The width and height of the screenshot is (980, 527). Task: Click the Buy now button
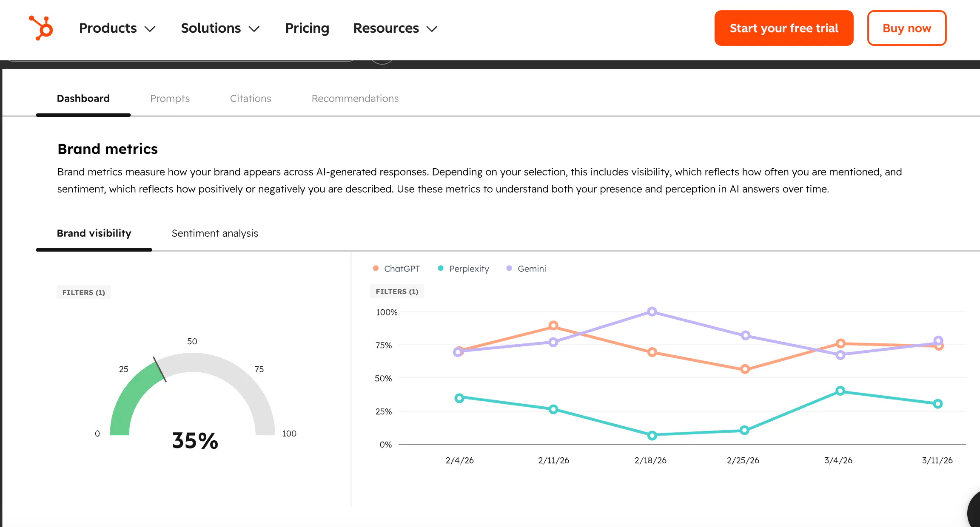[907, 28]
